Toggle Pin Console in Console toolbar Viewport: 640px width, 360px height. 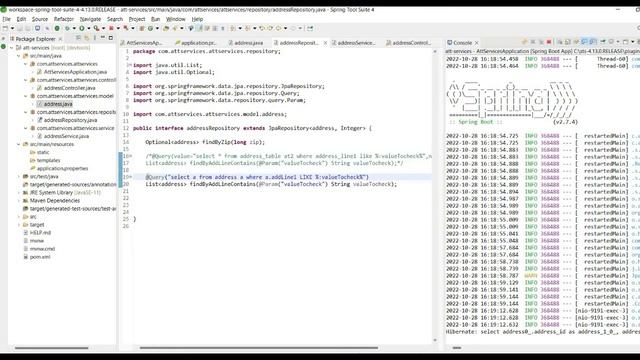[x=603, y=42]
